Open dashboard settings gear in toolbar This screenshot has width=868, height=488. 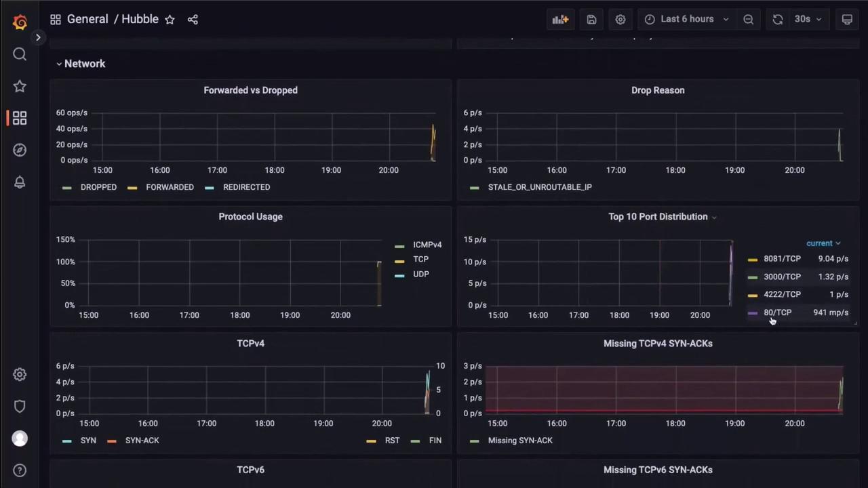click(x=620, y=20)
